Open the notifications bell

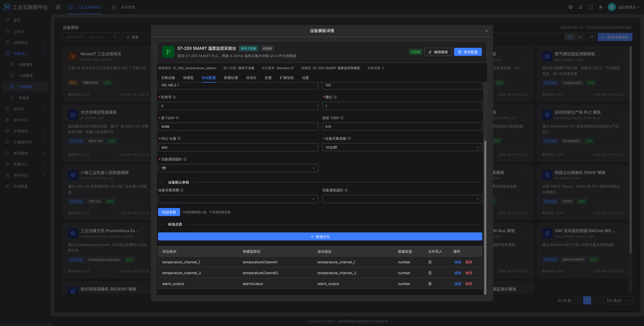(x=581, y=7)
